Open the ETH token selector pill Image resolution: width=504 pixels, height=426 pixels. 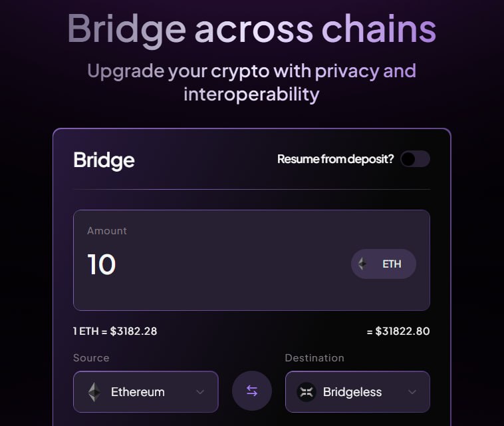click(x=384, y=264)
